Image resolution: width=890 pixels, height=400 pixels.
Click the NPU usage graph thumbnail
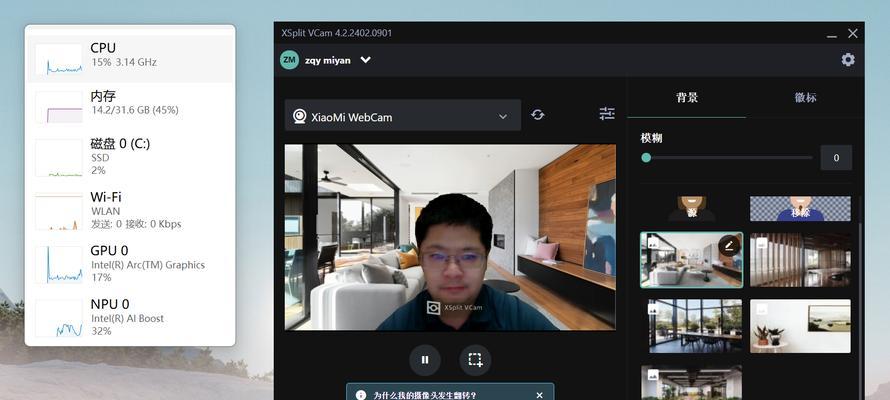click(58, 318)
